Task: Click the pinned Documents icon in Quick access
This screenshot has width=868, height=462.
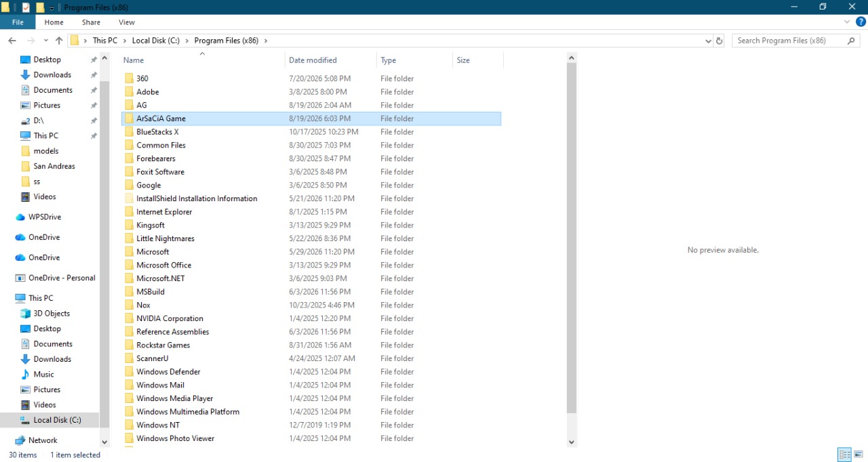Action: tap(26, 90)
